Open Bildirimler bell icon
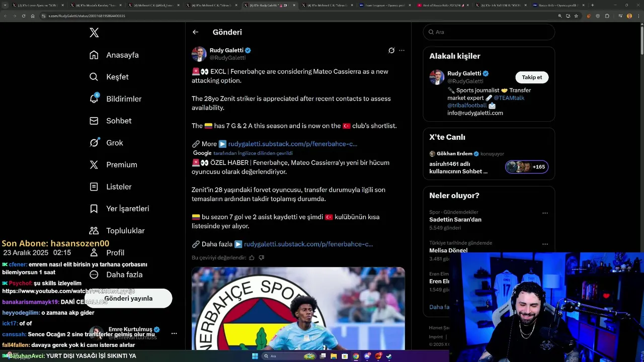Viewport: 644px width, 362px height. pyautogui.click(x=94, y=99)
